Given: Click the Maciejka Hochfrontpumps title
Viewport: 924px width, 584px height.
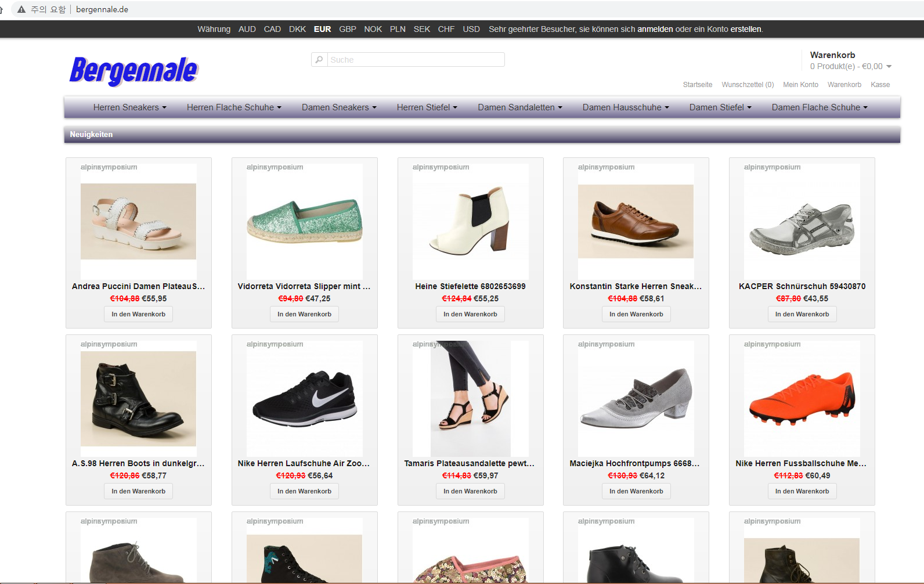Looking at the screenshot, I should click(634, 463).
